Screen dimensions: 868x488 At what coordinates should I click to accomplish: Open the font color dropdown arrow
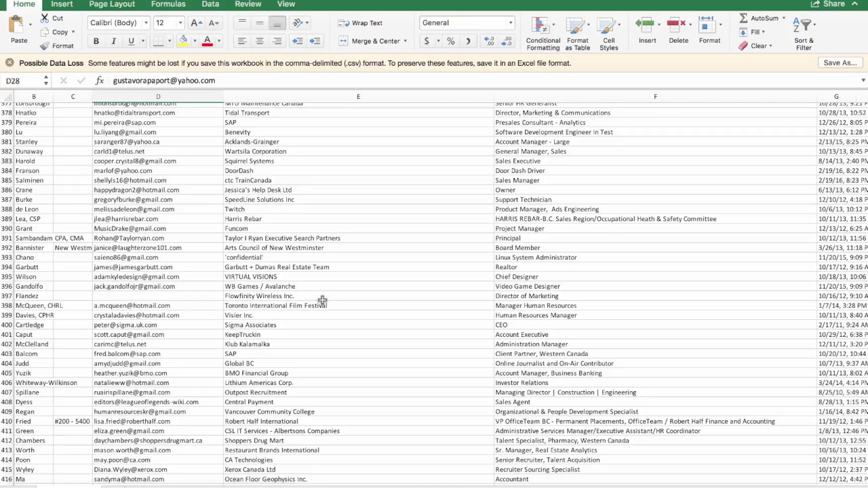pyautogui.click(x=218, y=41)
